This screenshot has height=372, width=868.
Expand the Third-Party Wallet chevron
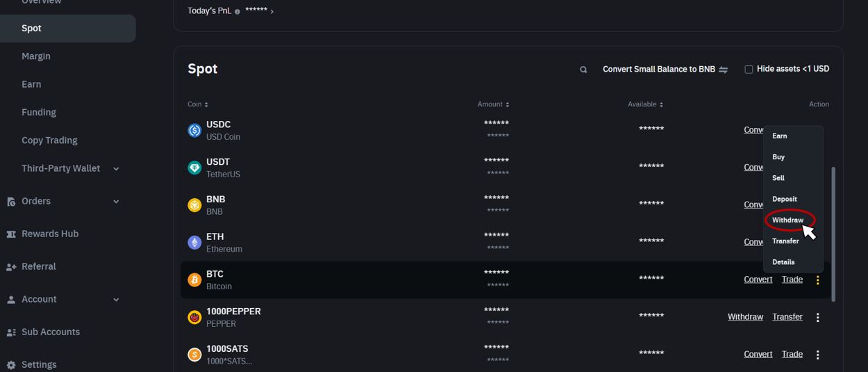pos(116,169)
